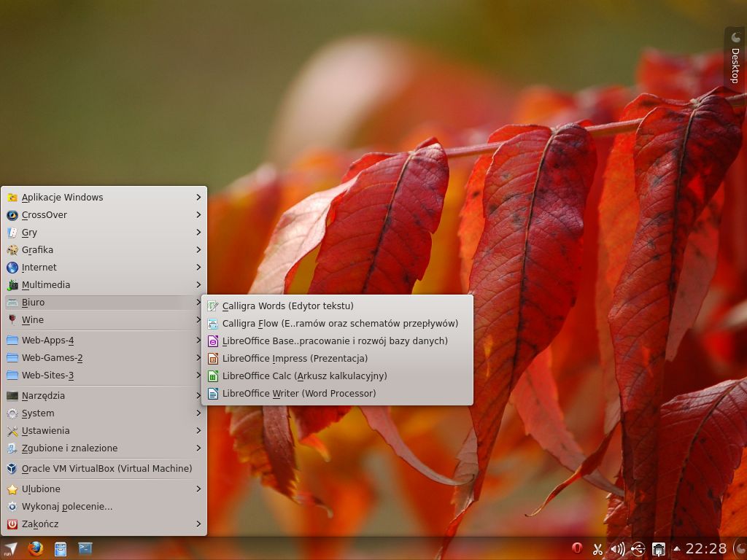
Task: Open the file manager cabinet icon in panel
Action: point(61,549)
